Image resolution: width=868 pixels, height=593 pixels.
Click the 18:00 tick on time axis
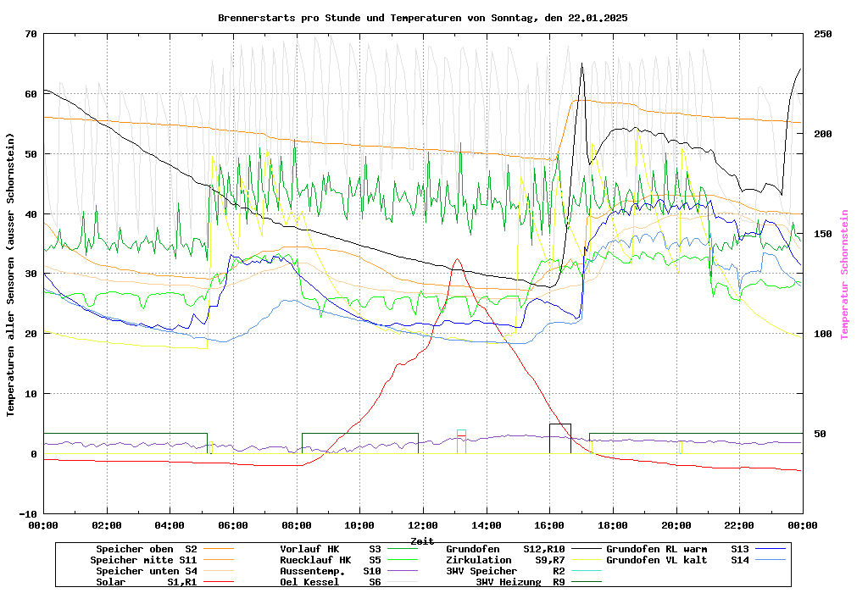613,524
